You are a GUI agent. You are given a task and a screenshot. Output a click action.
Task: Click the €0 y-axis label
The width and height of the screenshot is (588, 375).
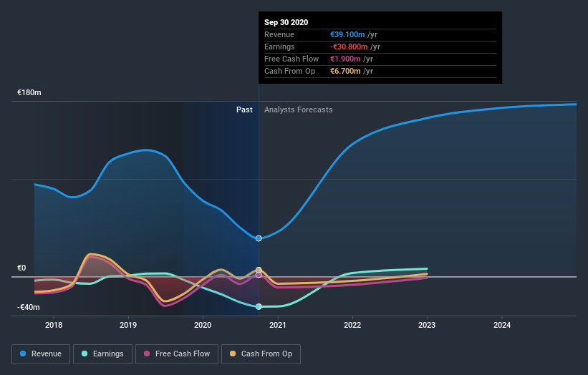pos(21,268)
